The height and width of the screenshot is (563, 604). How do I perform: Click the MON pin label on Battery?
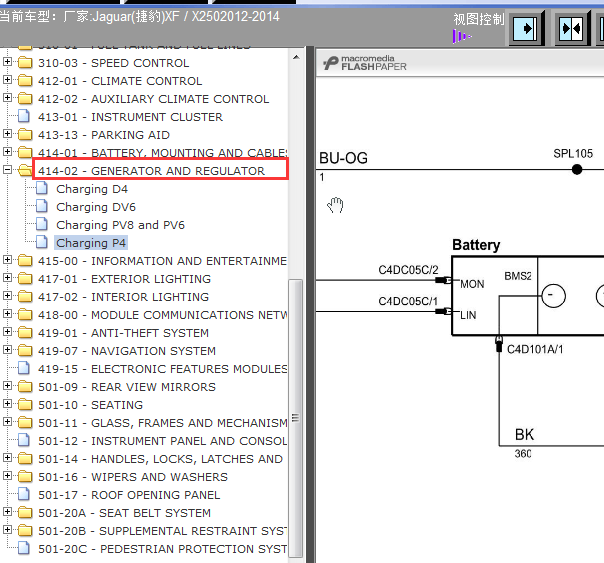[x=472, y=284]
